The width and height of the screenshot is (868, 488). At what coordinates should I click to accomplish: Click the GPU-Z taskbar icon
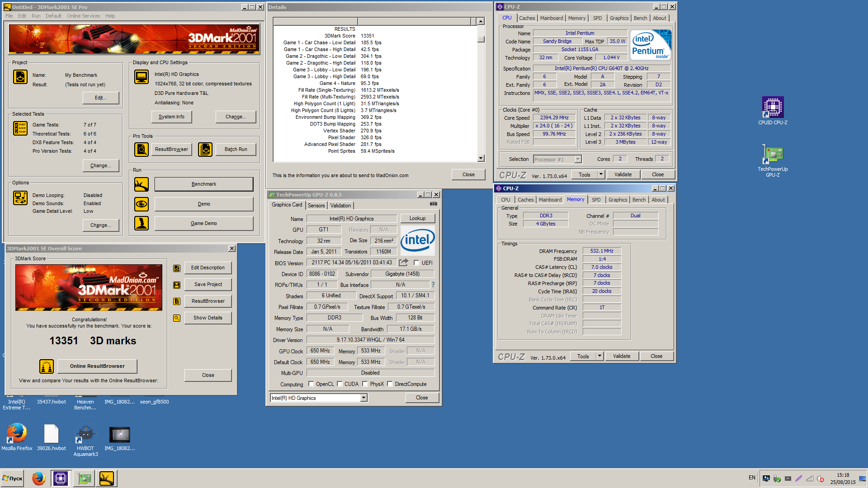click(x=84, y=478)
